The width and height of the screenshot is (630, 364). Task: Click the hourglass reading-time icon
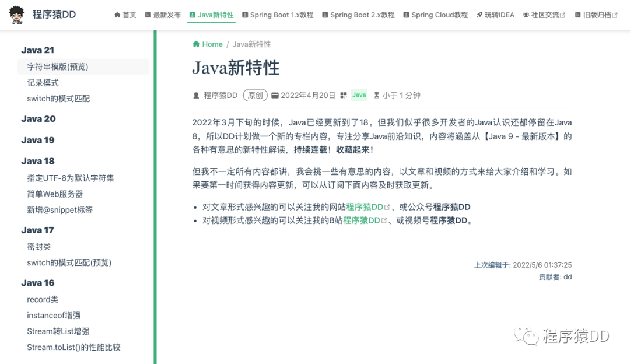(376, 95)
